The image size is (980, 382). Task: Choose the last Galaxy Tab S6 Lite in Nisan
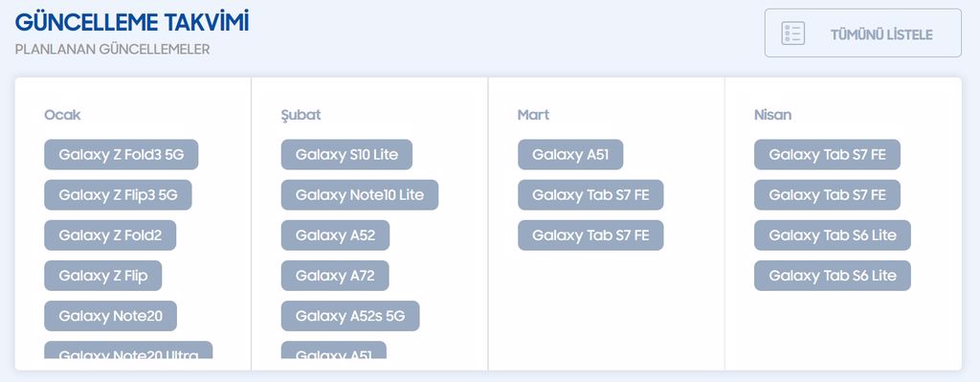coord(833,276)
